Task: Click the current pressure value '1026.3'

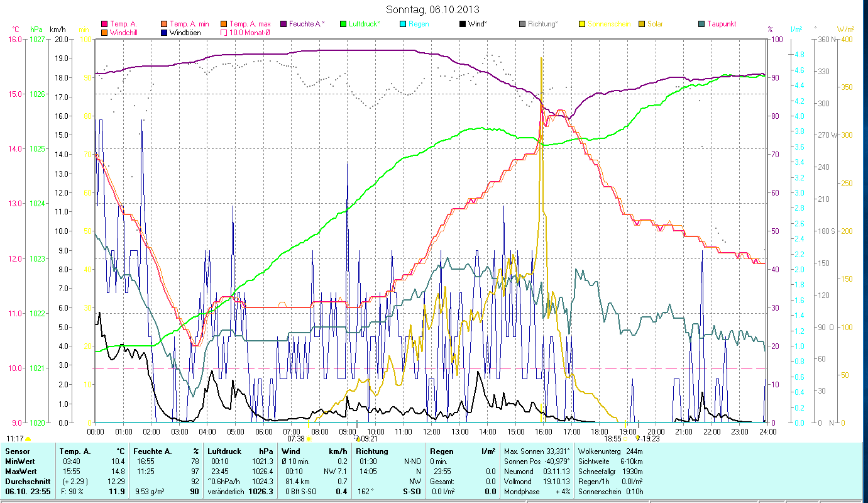Action: tap(262, 492)
